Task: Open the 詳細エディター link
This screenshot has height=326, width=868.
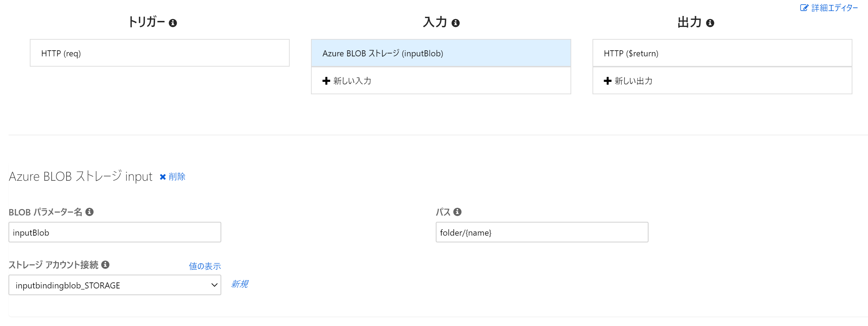Action: click(834, 8)
